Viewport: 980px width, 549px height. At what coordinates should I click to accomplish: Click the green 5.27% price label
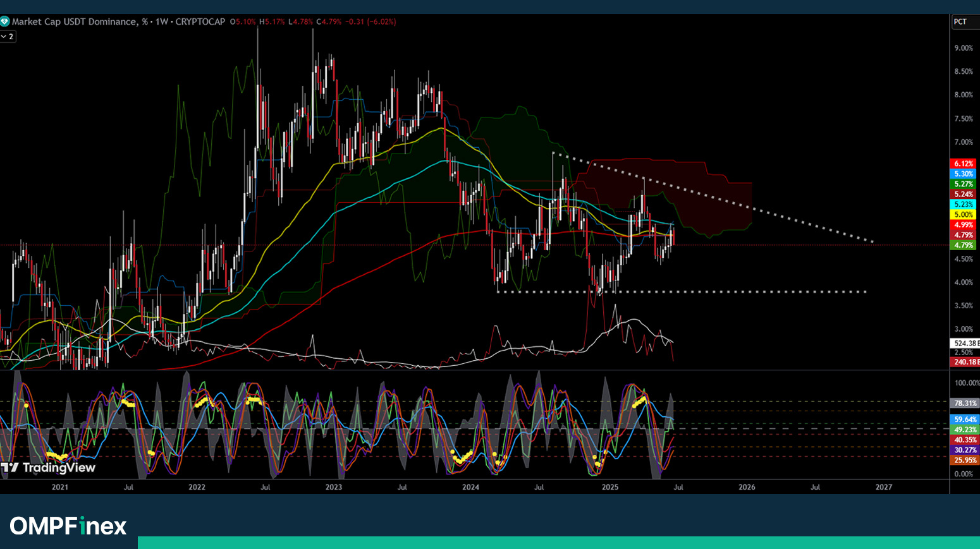(x=964, y=184)
